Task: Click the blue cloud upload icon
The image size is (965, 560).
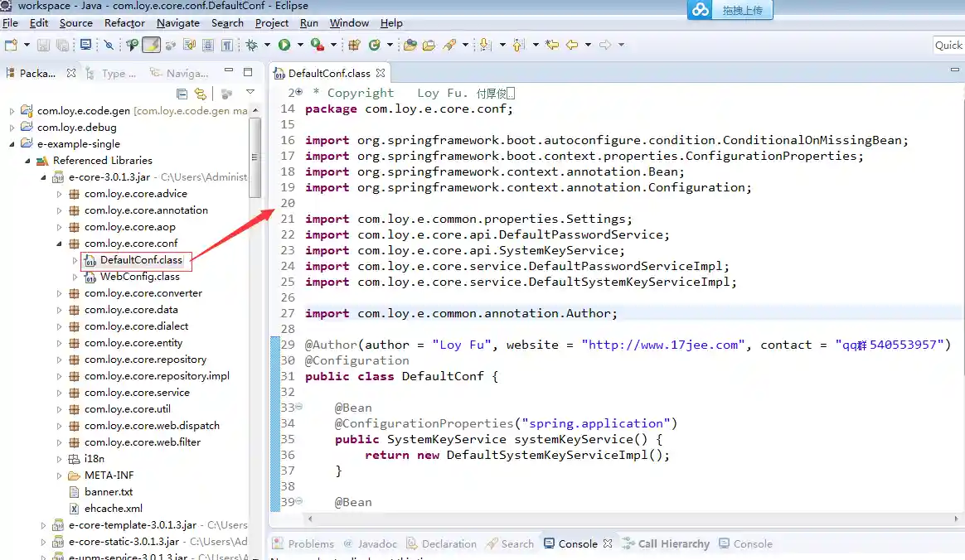Action: click(x=701, y=10)
